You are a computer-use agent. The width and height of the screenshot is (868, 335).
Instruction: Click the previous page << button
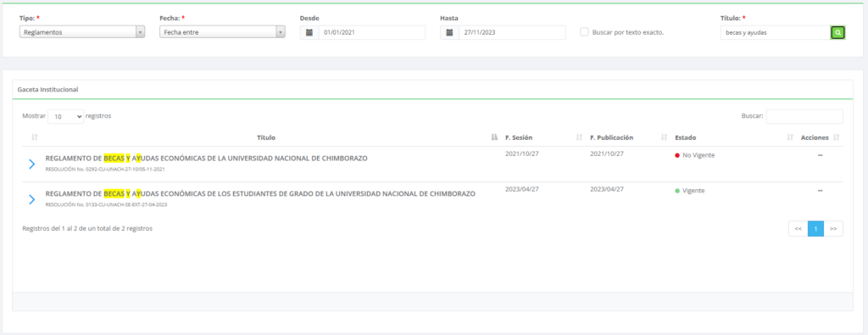[798, 229]
